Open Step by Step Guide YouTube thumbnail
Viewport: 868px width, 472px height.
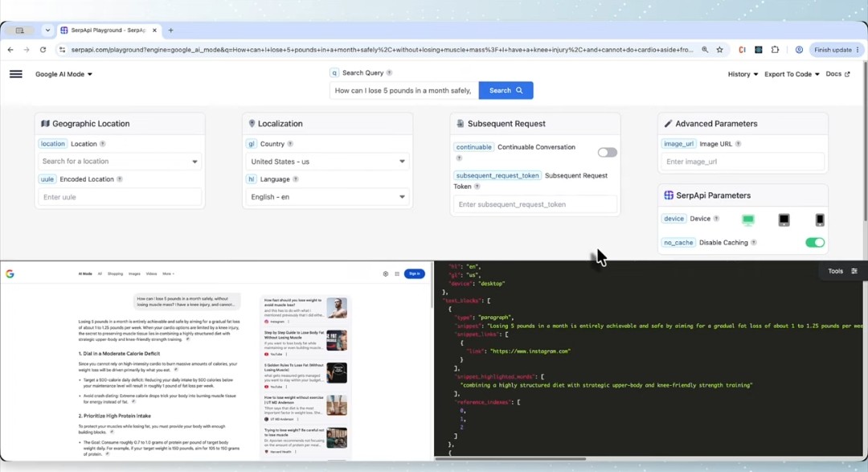click(x=337, y=340)
